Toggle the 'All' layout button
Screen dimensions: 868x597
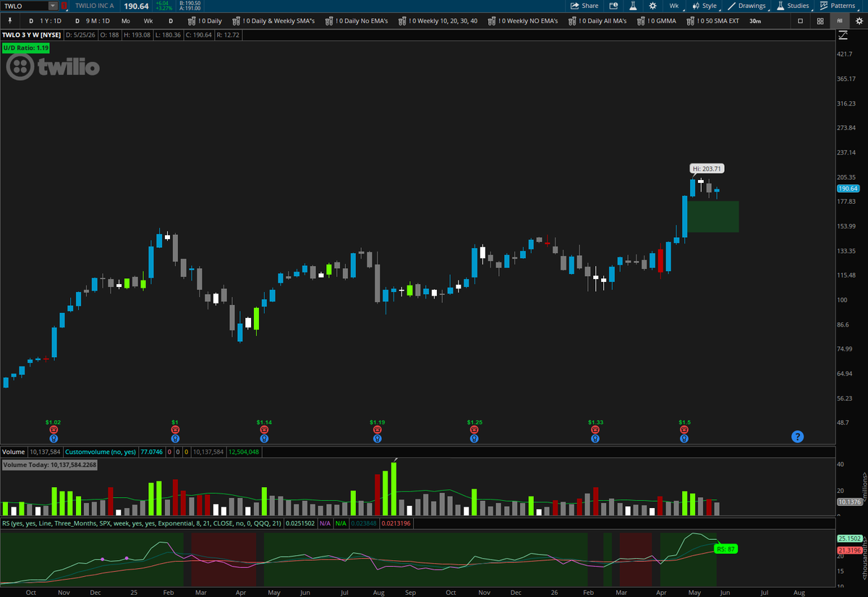(839, 21)
